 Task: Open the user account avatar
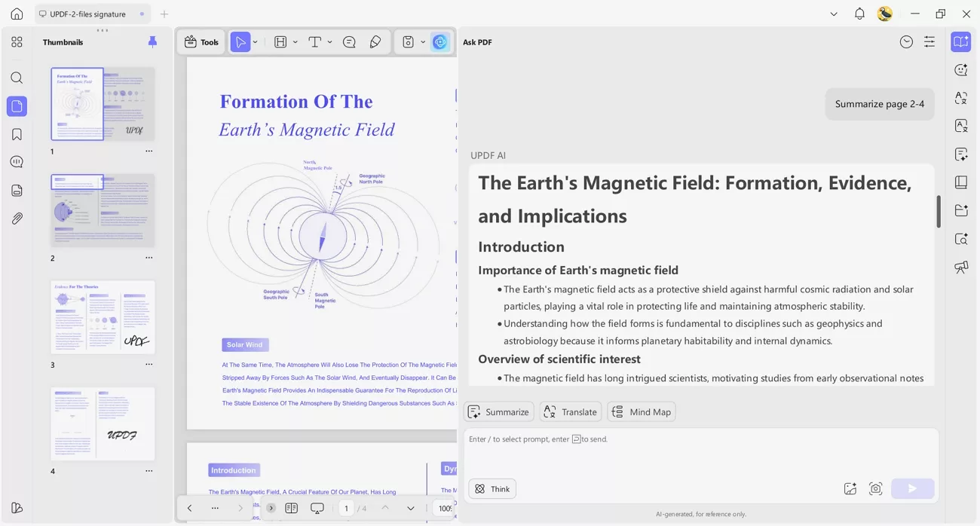tap(885, 14)
